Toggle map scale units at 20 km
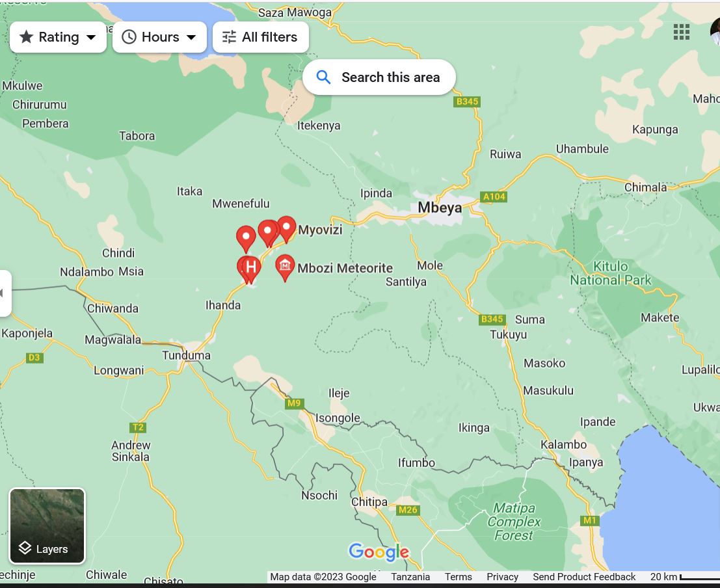Screen dimensions: 720x588 683,577
